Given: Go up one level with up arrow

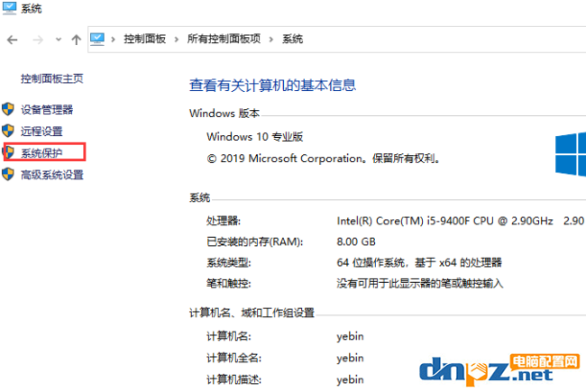Looking at the screenshot, I should (77, 40).
